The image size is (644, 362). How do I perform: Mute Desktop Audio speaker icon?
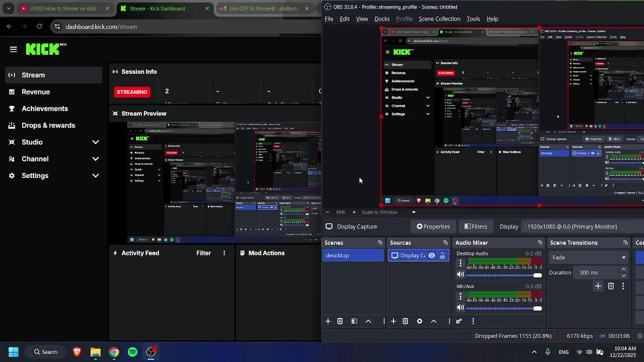460,275
